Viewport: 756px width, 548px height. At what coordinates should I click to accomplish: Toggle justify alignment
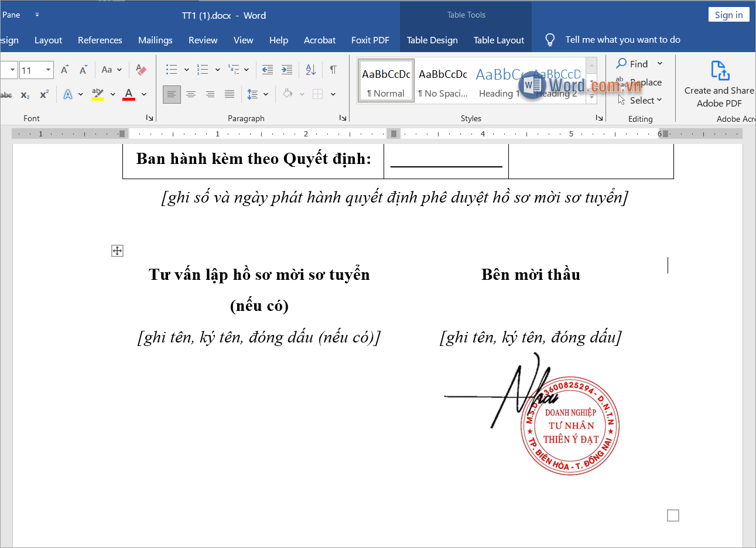click(229, 94)
